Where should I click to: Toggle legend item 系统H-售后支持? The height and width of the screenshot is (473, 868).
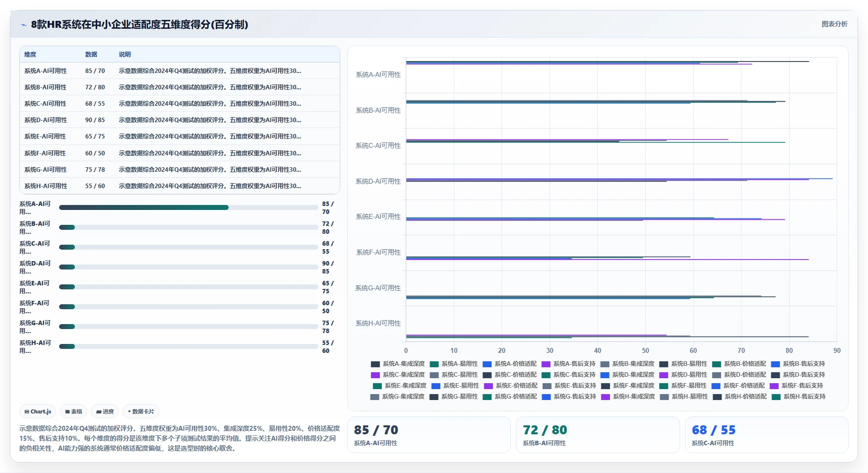coord(799,397)
